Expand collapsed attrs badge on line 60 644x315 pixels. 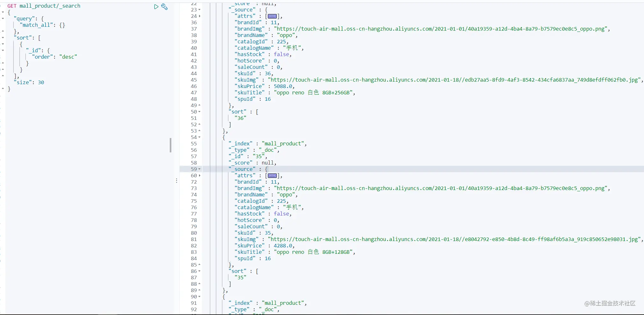point(272,176)
